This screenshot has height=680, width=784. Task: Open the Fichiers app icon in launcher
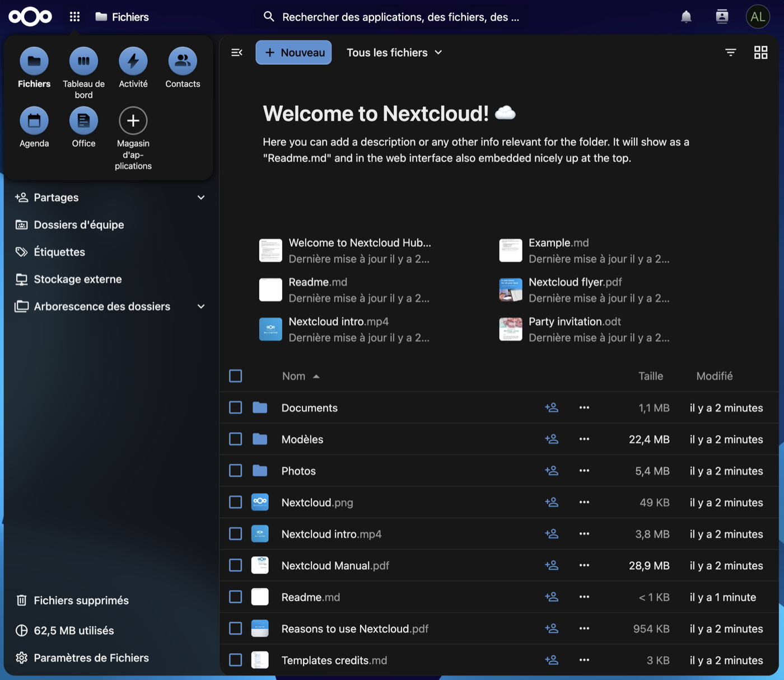coord(34,61)
